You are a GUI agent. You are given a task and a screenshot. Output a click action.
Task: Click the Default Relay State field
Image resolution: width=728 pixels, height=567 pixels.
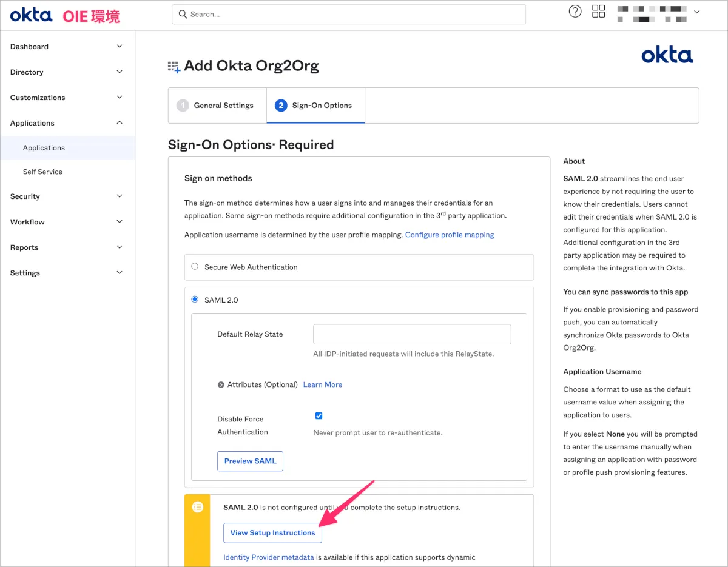pos(412,334)
